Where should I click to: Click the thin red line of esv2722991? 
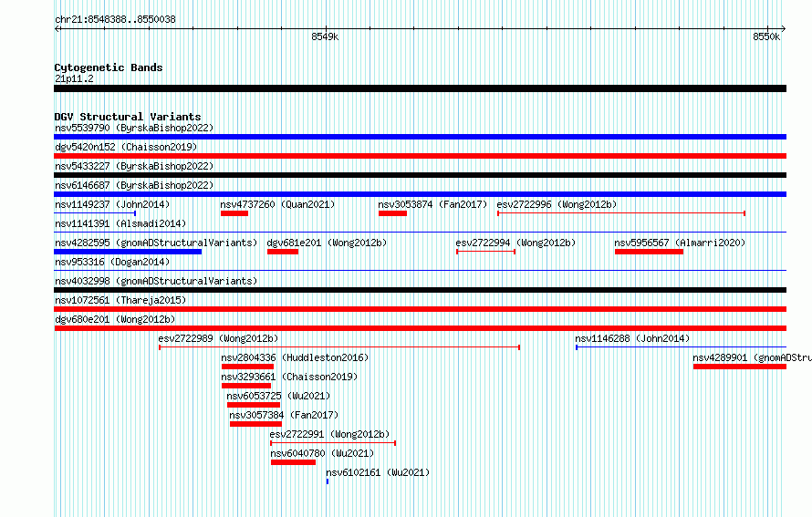click(333, 443)
